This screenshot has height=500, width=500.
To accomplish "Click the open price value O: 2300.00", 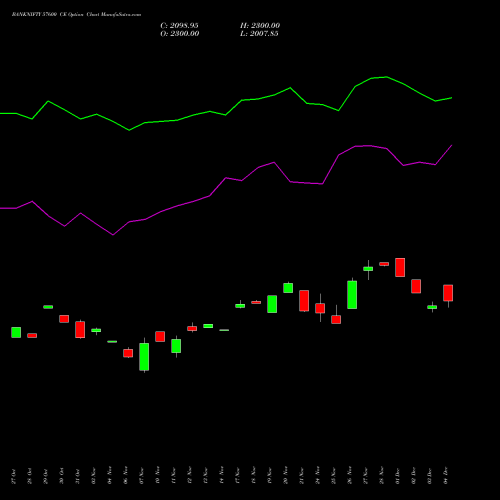I will tap(180, 34).
